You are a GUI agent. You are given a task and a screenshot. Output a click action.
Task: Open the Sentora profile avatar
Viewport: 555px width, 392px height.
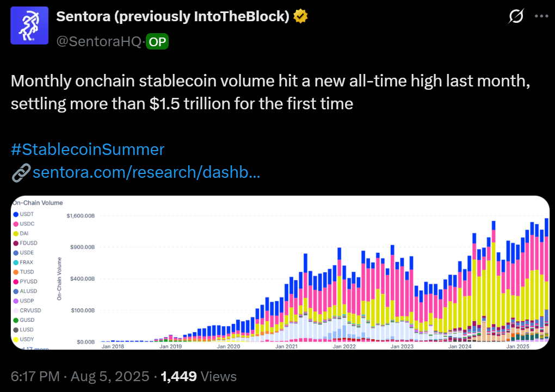[x=29, y=26]
